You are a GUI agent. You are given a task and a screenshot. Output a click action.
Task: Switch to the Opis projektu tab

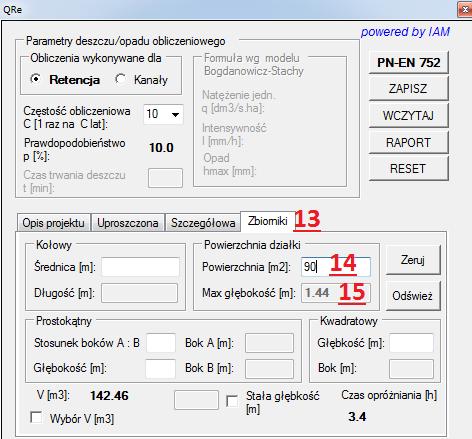53,223
